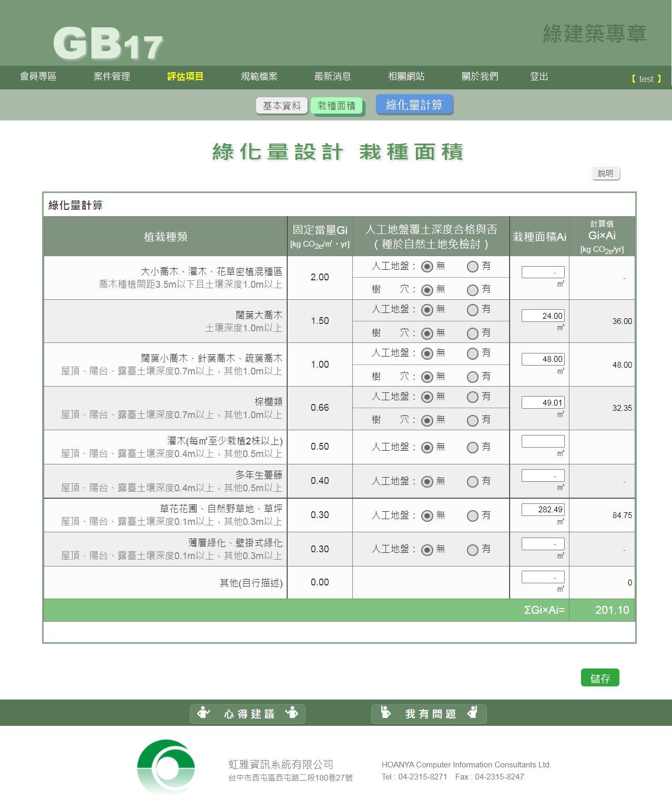672x810 pixels.
Task: Click the 儲存 save button
Action: (600, 678)
